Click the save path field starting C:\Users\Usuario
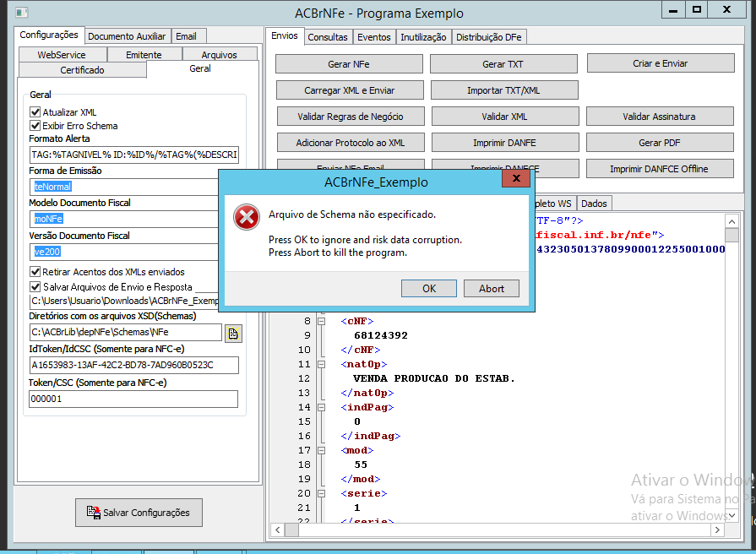This screenshot has width=756, height=554. click(x=124, y=301)
